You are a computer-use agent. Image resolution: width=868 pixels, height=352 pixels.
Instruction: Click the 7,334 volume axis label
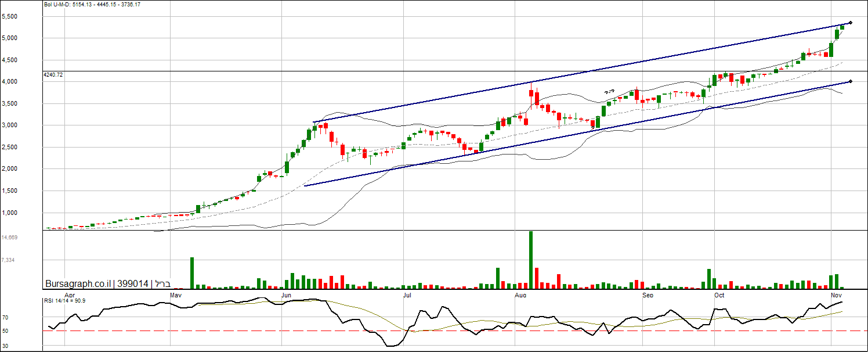8,260
